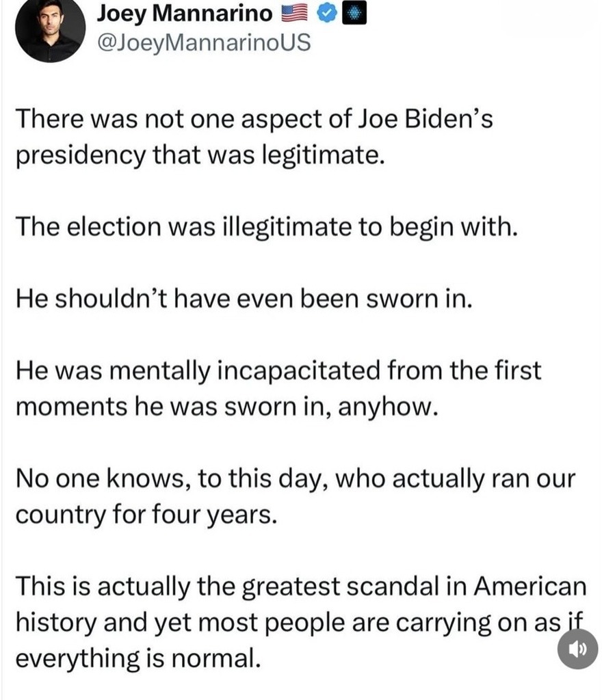Click the line starting "history and yet most people"
This screenshot has width=602, height=700.
pos(287,623)
